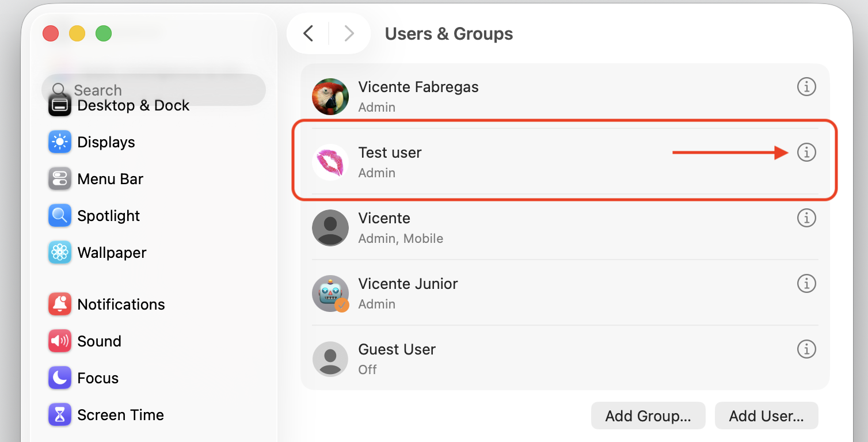The image size is (868, 442).
Task: Click the Wallpaper flower icon
Action: pyautogui.click(x=60, y=253)
